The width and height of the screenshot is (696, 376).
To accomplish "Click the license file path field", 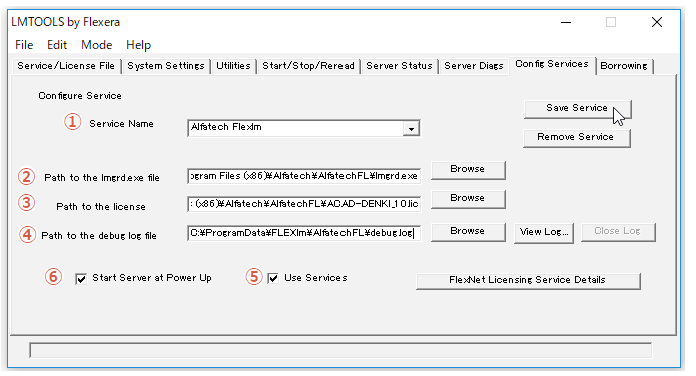I will click(x=304, y=204).
